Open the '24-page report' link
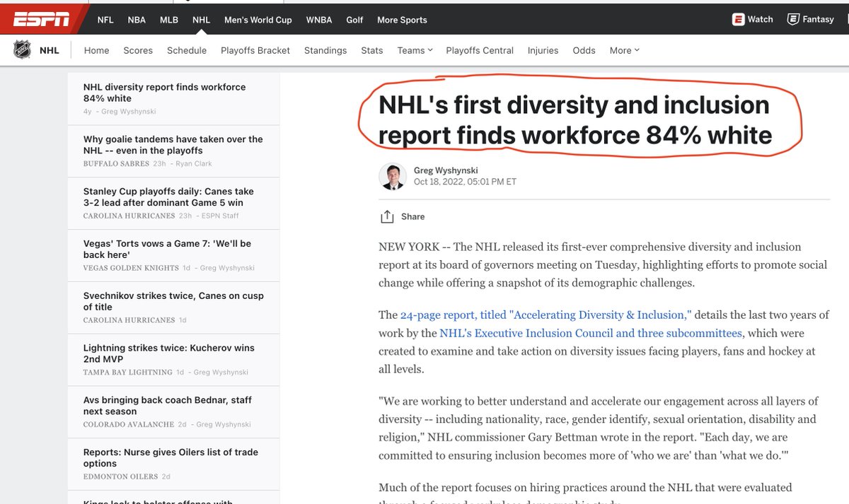Viewport: 849px width, 504px height. pos(545,315)
